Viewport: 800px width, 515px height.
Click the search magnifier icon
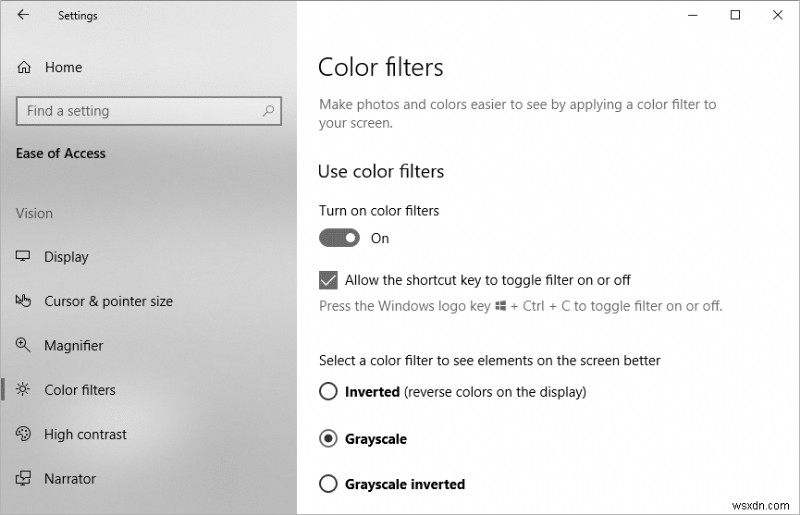click(x=268, y=111)
